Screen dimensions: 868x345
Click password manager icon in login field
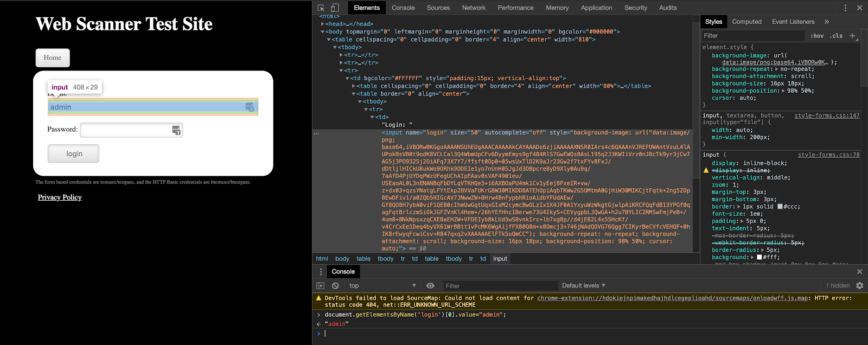(250, 107)
